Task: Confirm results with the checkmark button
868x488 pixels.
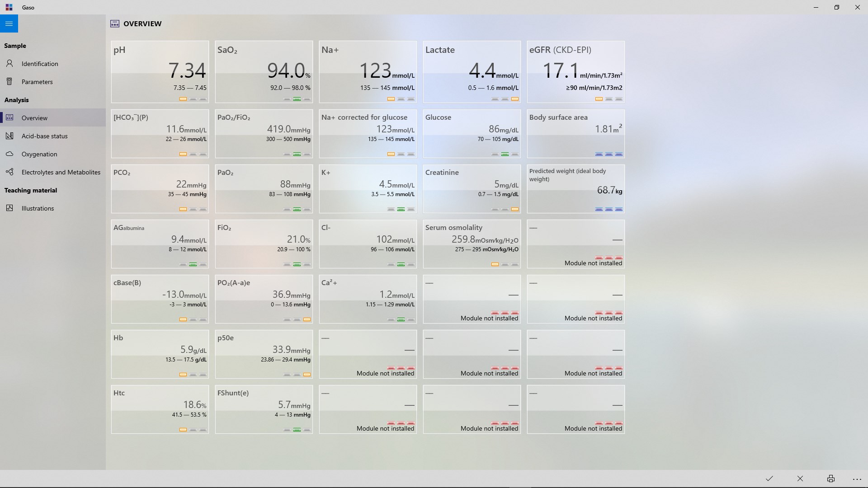Action: (x=770, y=479)
